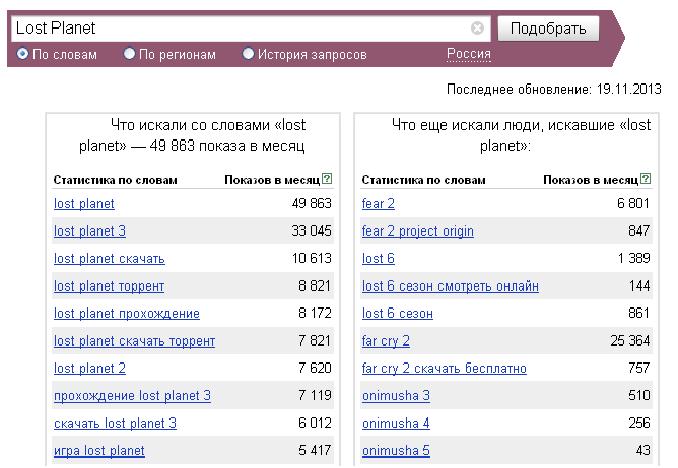Open the прохождение lost planet 3 link
The width and height of the screenshot is (678, 468).
click(132, 395)
